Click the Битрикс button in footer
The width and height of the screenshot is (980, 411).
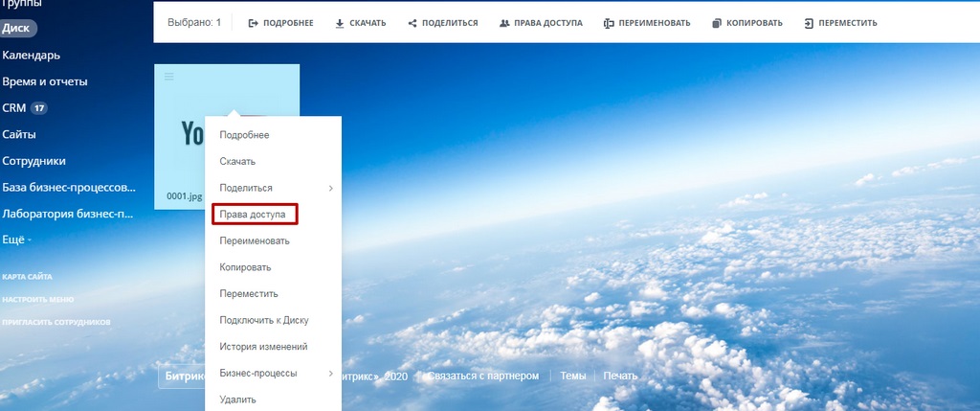[x=182, y=377]
